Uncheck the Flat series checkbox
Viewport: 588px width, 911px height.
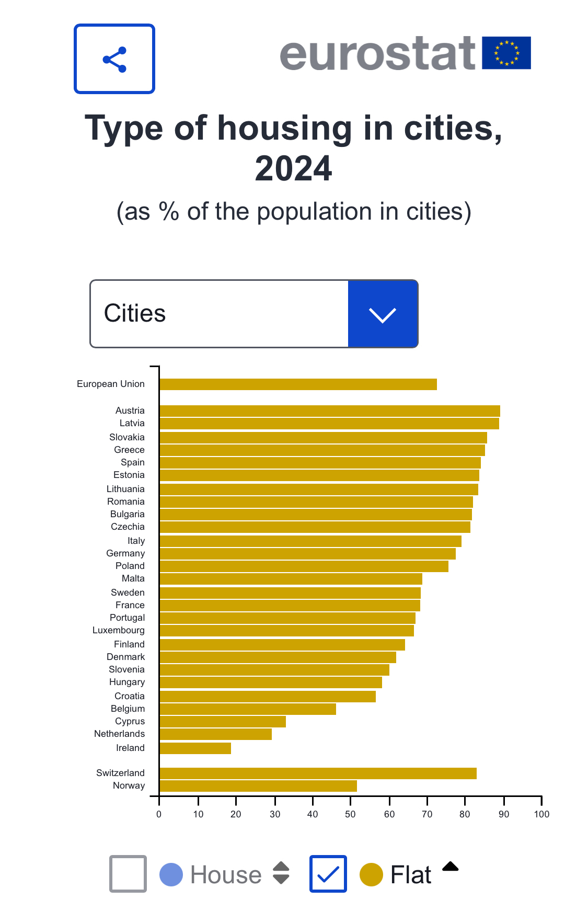coord(328,873)
